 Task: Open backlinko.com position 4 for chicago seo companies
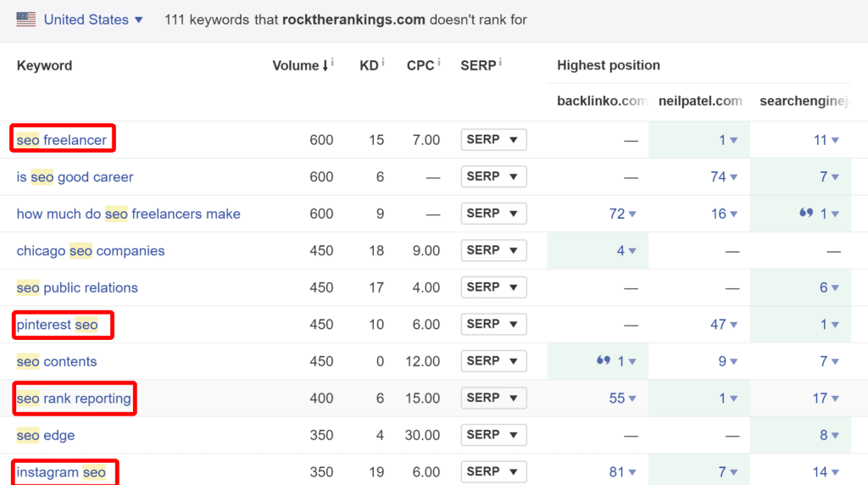tap(626, 251)
